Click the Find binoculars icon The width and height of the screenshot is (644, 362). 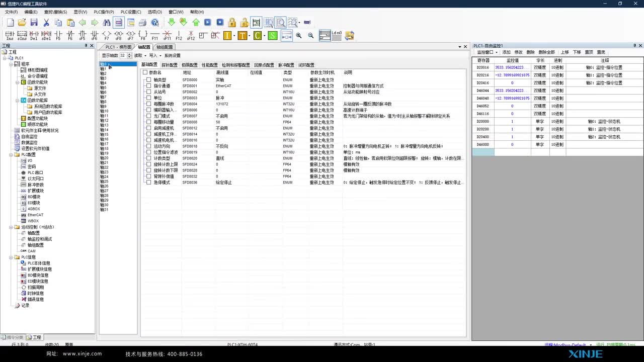coord(106,22)
